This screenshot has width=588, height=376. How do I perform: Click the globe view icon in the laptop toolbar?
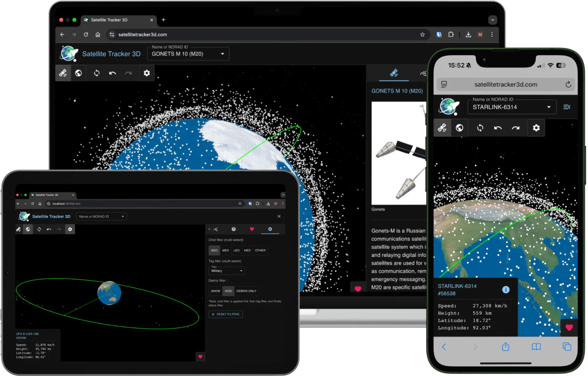[x=79, y=73]
